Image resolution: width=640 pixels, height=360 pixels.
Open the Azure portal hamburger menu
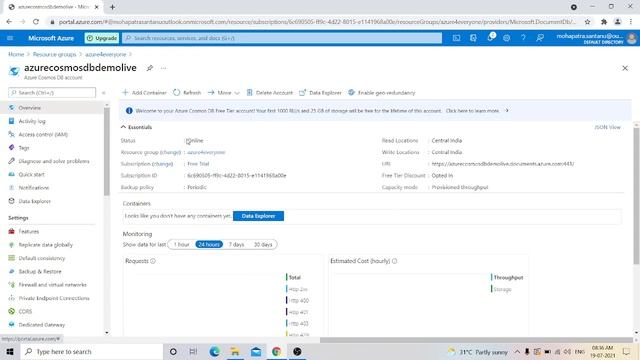pyautogui.click(x=10, y=38)
